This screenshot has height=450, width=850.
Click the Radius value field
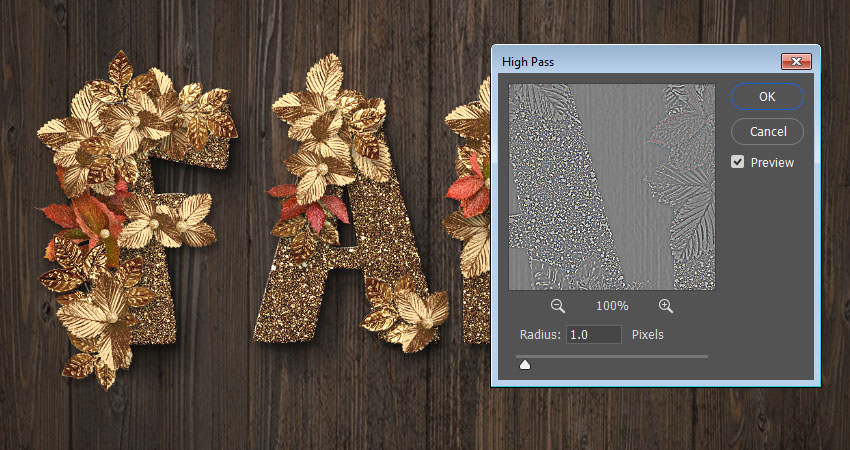pyautogui.click(x=594, y=335)
